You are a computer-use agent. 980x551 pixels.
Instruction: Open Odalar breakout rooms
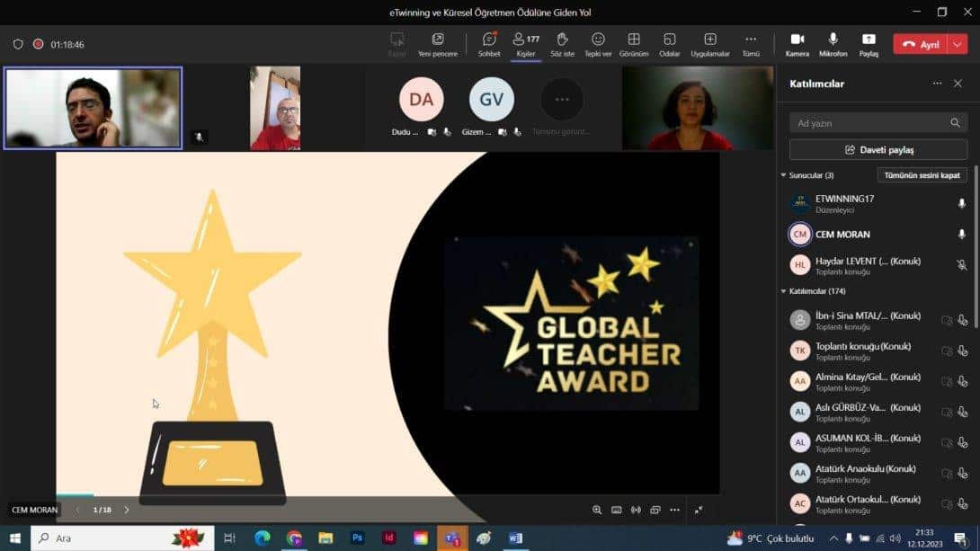point(670,44)
